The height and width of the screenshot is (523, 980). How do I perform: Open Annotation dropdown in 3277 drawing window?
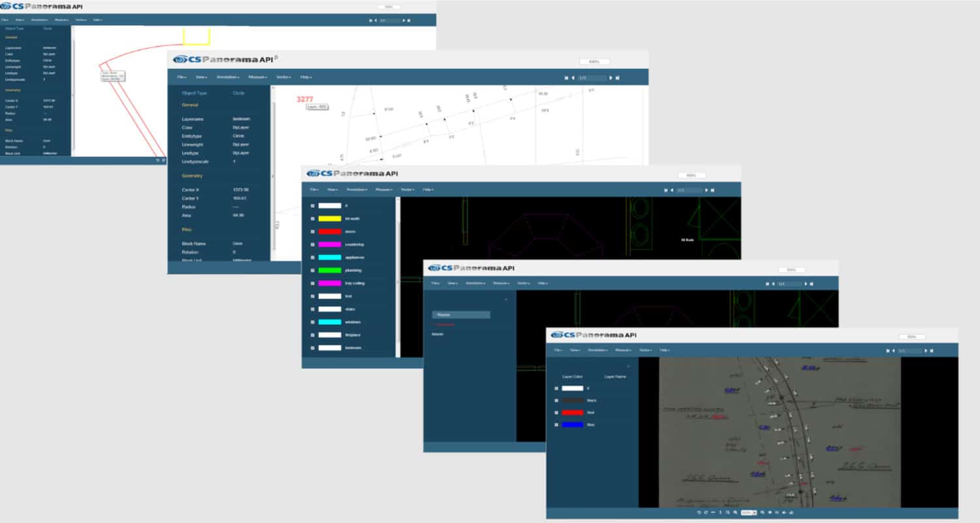[x=228, y=77]
